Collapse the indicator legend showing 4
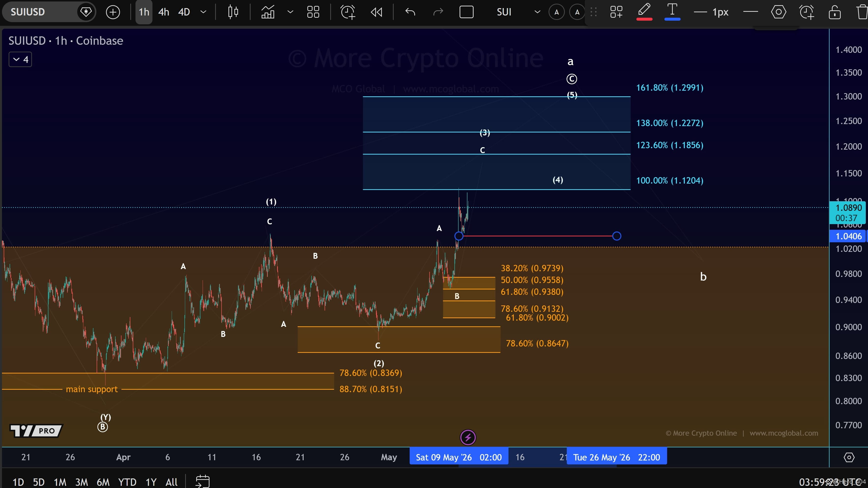 (x=20, y=60)
